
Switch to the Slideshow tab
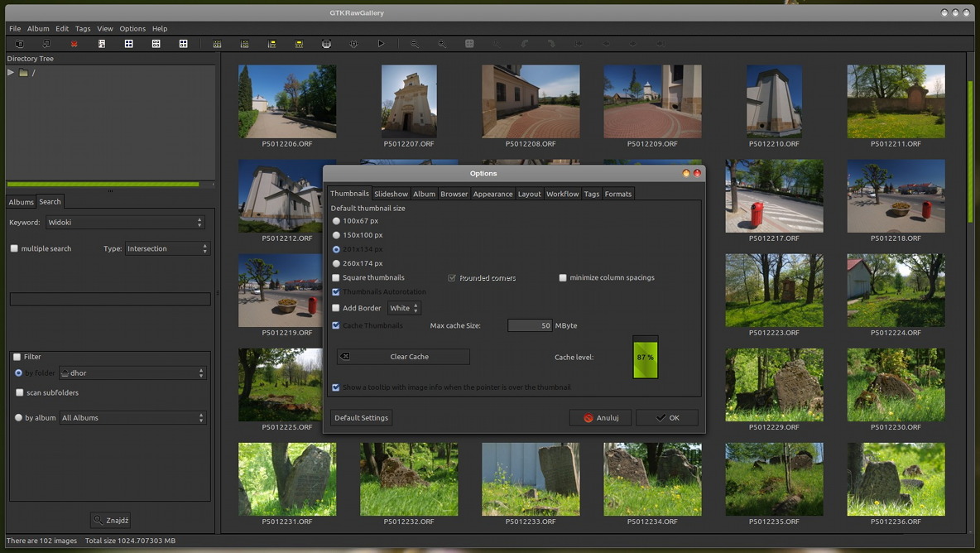click(391, 194)
